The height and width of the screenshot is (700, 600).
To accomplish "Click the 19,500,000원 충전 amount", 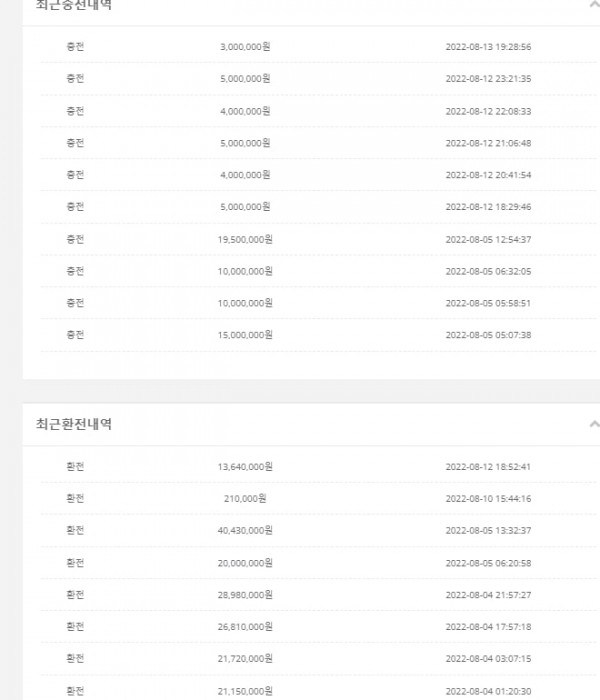I will (245, 239).
